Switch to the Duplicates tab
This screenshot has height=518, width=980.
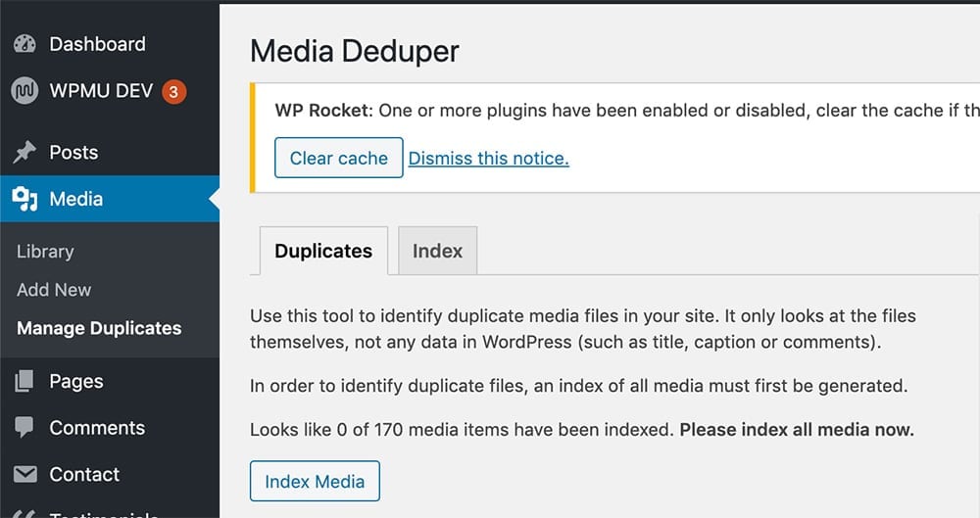click(x=323, y=251)
